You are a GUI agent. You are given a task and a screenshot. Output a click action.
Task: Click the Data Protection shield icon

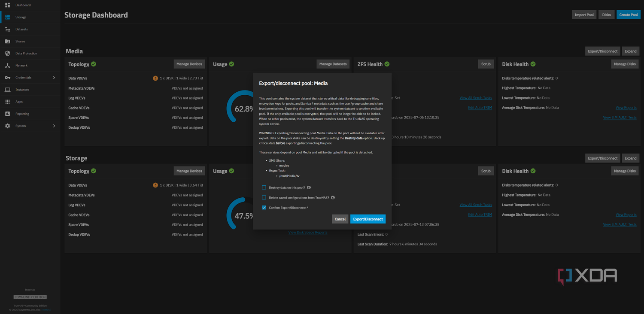pos(7,53)
